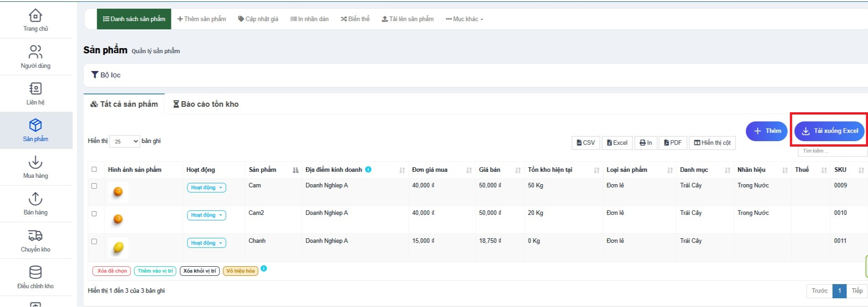Tick checkbox for Cam row
Image resolution: width=868 pixels, height=307 pixels.
[x=94, y=186]
